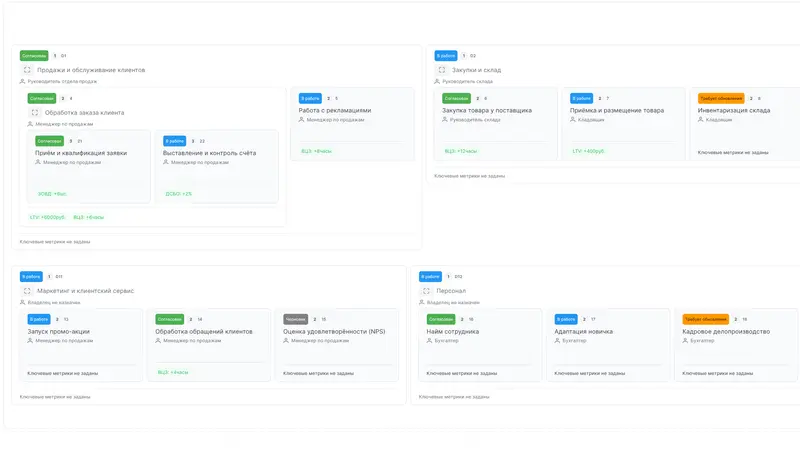The image size is (800, 450).
Task: Click owner person icon under 'Продажи и обслуживание клиентов'
Action: tap(22, 81)
